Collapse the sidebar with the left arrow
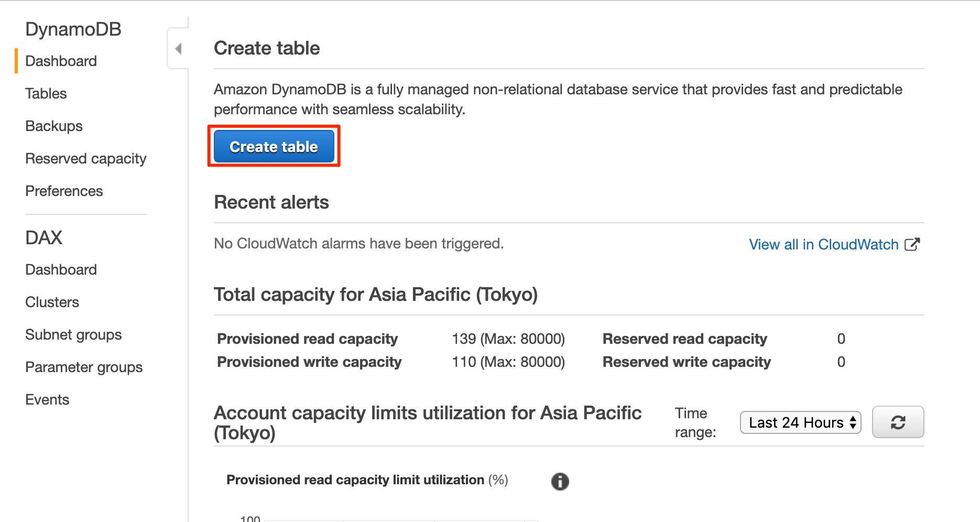Screen dimensions: 980x522 coord(178,49)
